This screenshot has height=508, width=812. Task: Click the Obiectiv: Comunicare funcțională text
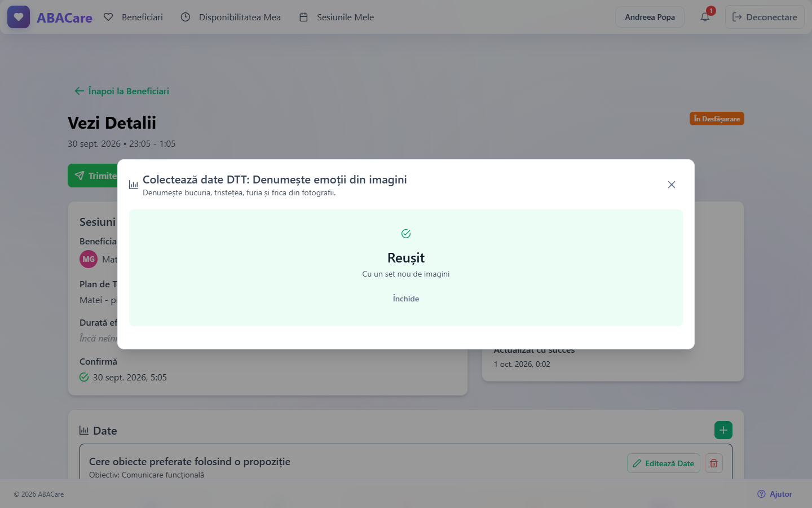(x=147, y=475)
